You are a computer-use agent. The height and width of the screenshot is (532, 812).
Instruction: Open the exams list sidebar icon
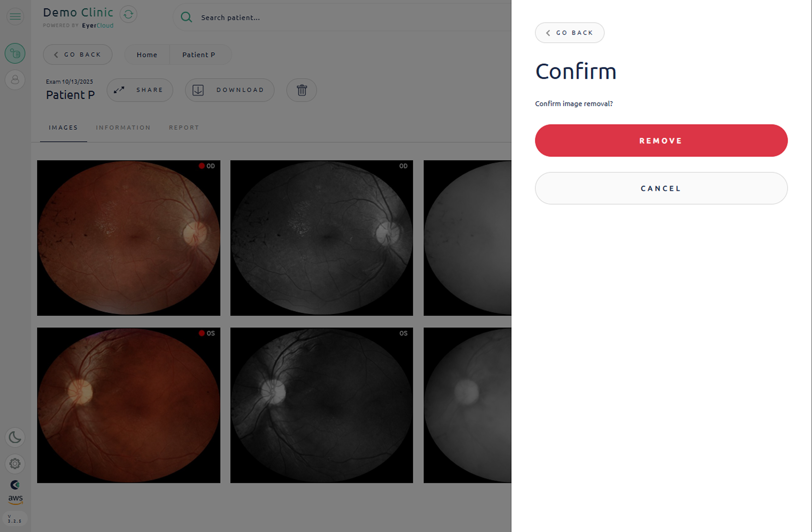point(15,53)
